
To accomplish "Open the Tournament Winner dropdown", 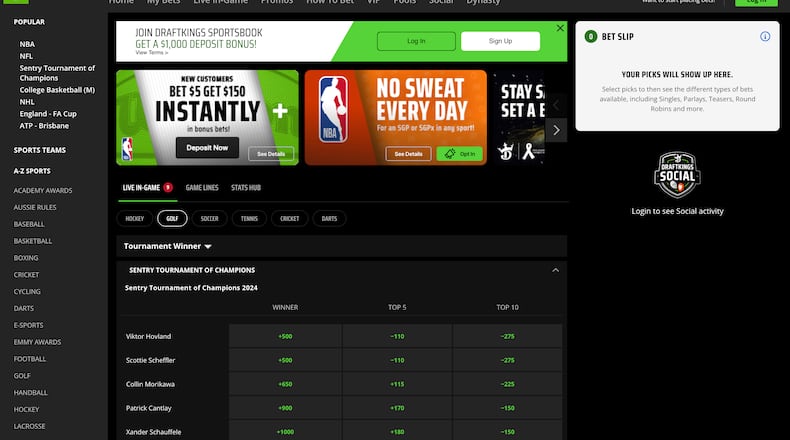I will pyautogui.click(x=167, y=246).
